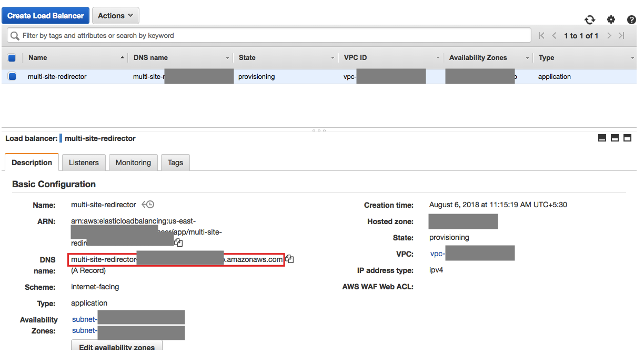Expand the State column filter arrow

point(333,58)
